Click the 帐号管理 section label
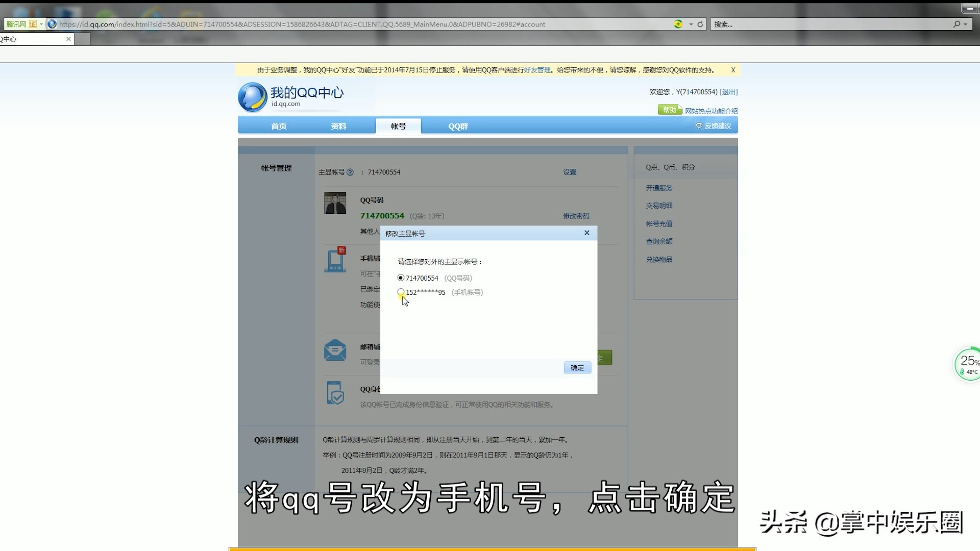The width and height of the screenshot is (980, 551). coord(276,168)
